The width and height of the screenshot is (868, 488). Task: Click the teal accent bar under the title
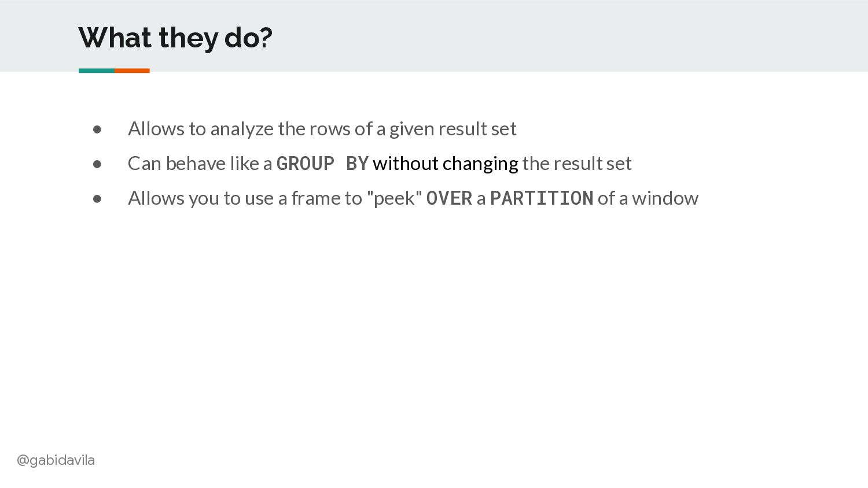(x=97, y=71)
